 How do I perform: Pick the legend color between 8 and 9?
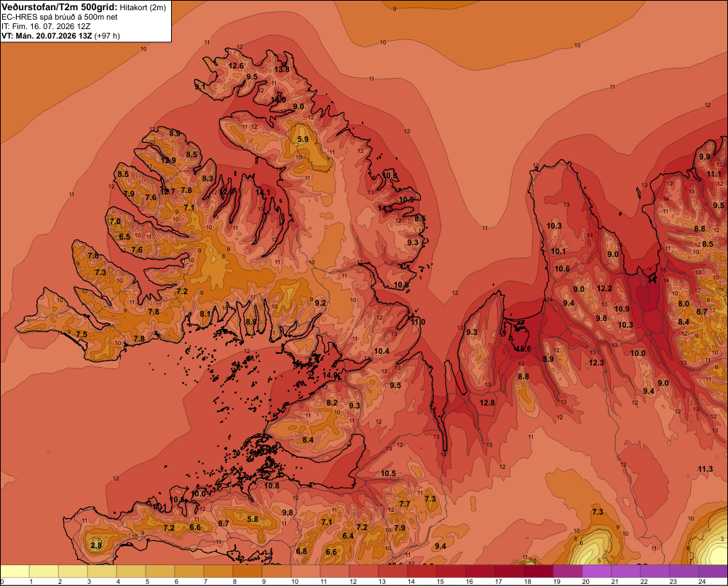(248, 571)
